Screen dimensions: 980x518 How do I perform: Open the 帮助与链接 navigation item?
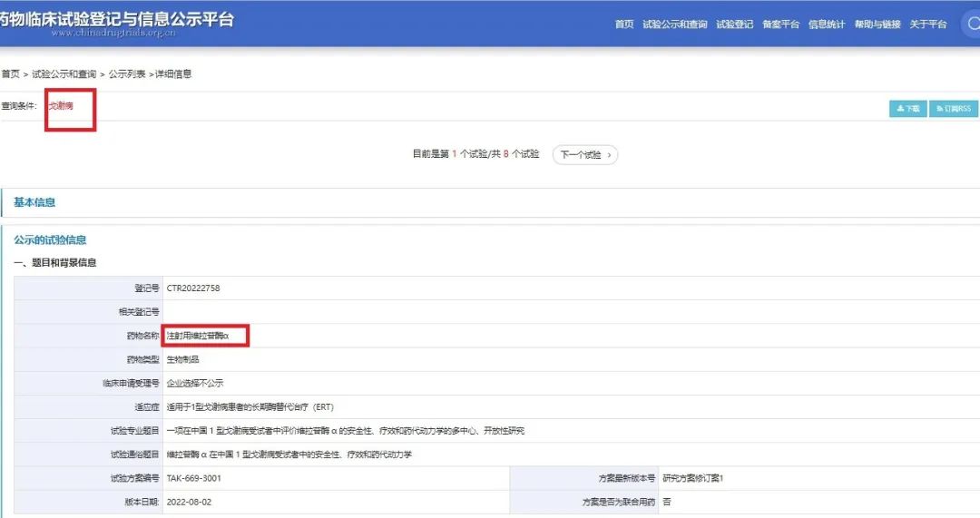click(x=877, y=24)
